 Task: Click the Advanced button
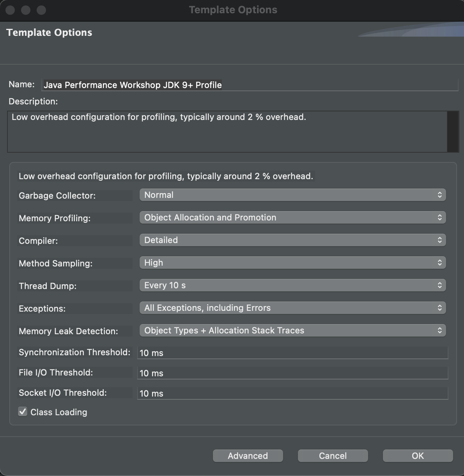click(x=248, y=456)
